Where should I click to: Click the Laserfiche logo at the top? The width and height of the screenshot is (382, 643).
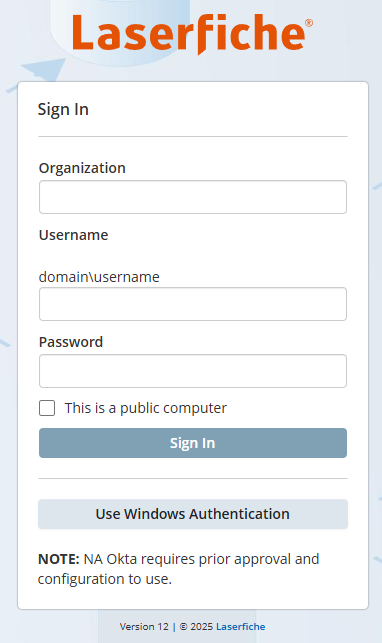point(192,34)
